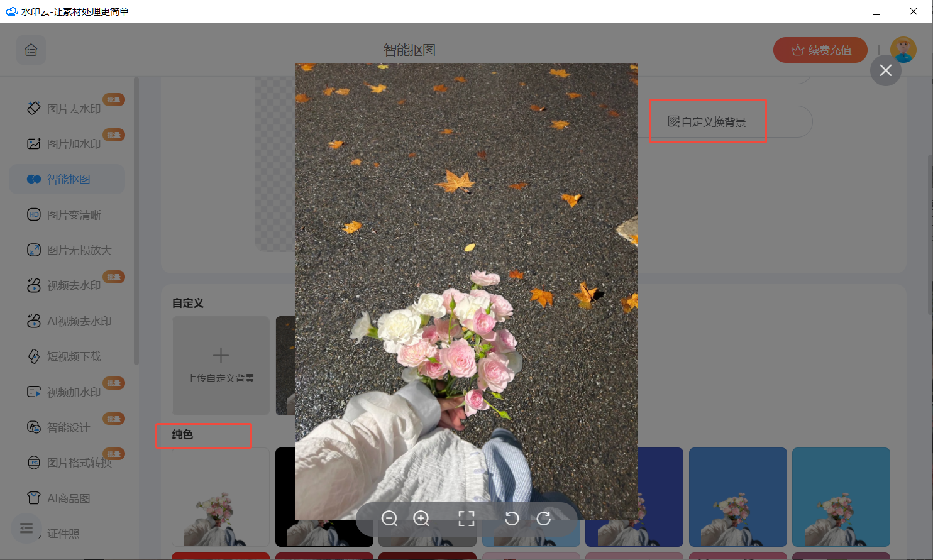Click the 自定义换背景 button
This screenshot has width=933, height=560.
click(x=707, y=121)
